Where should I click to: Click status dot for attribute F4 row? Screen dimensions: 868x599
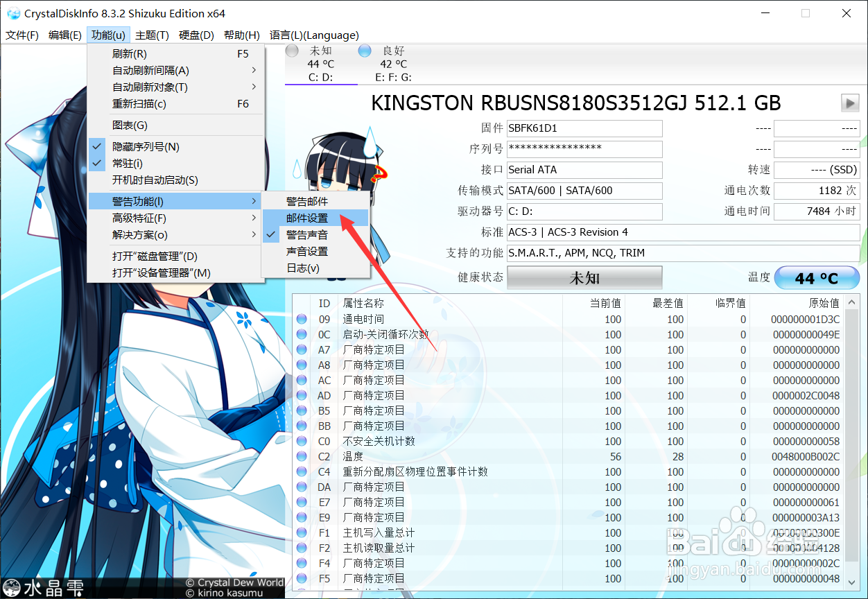click(302, 564)
